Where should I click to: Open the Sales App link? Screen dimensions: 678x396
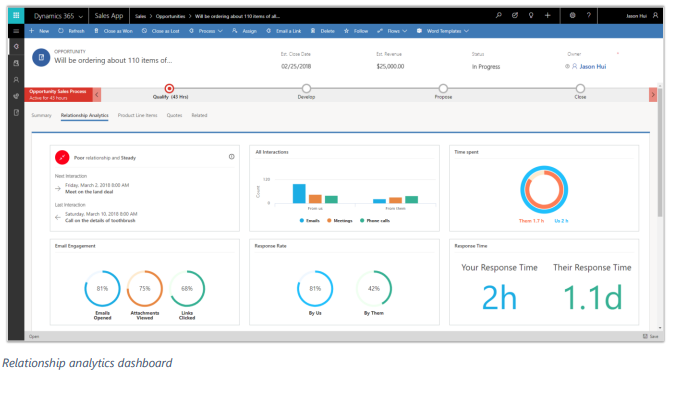point(109,16)
